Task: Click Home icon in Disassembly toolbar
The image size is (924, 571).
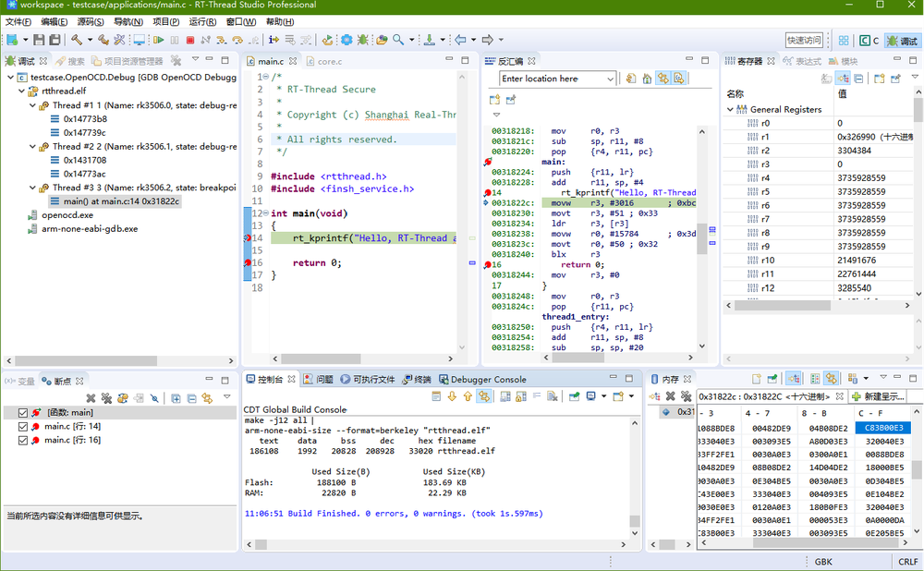Action: pyautogui.click(x=647, y=79)
